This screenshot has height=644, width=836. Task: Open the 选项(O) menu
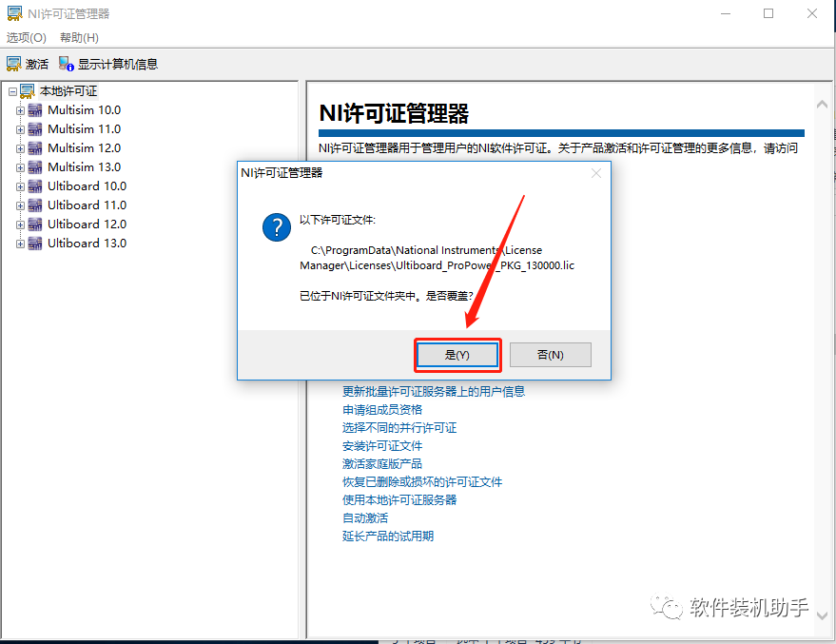coord(27,38)
